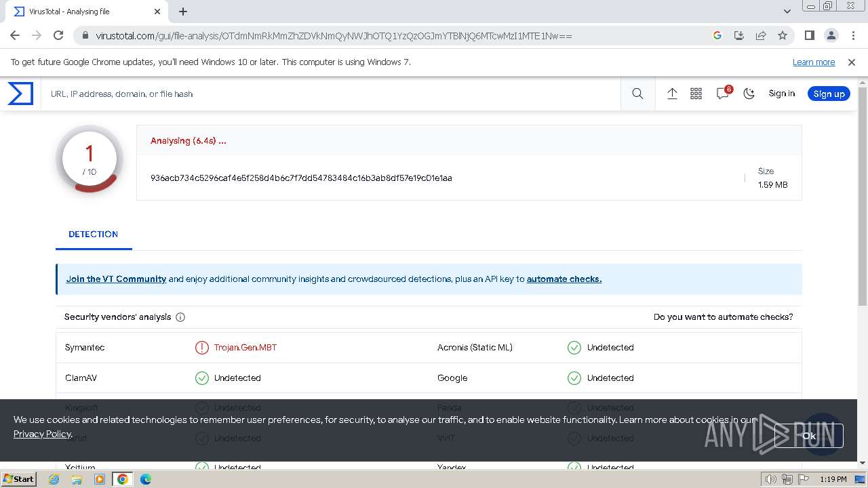Bookmark this page with star icon

(783, 35)
